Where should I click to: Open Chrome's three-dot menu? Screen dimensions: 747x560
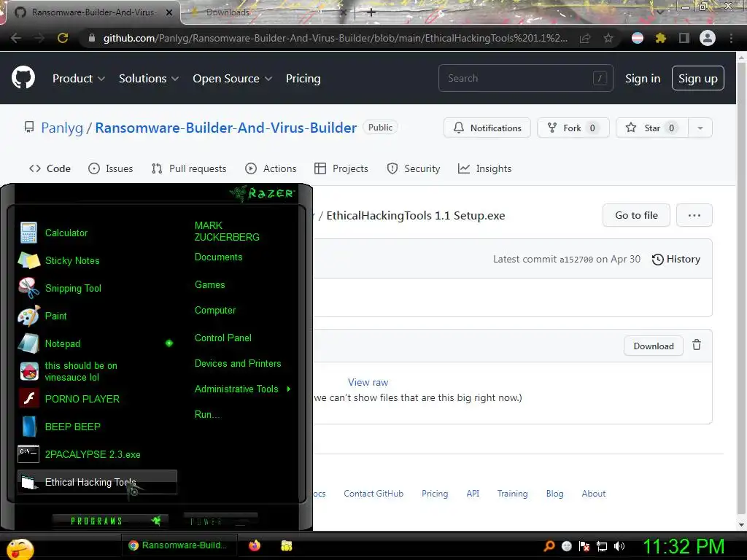(731, 38)
